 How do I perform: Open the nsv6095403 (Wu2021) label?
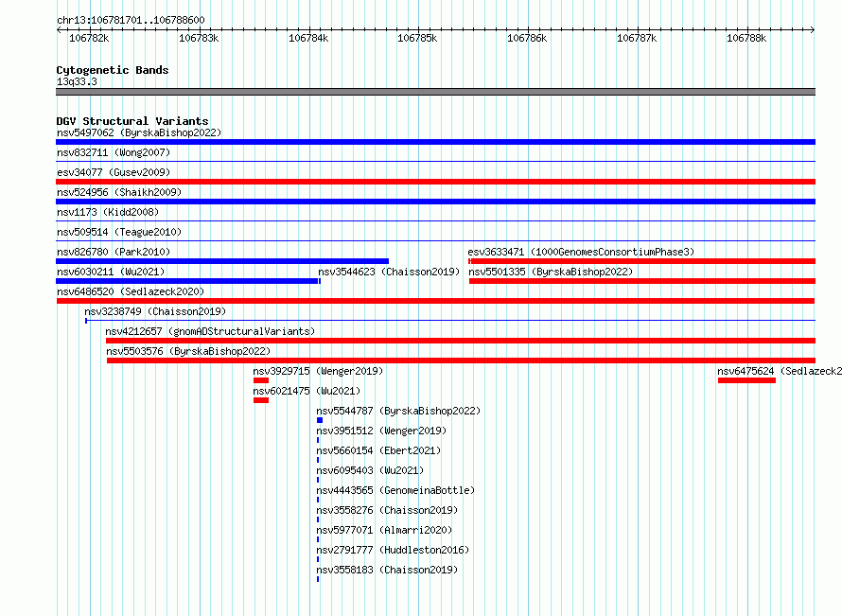tap(370, 470)
